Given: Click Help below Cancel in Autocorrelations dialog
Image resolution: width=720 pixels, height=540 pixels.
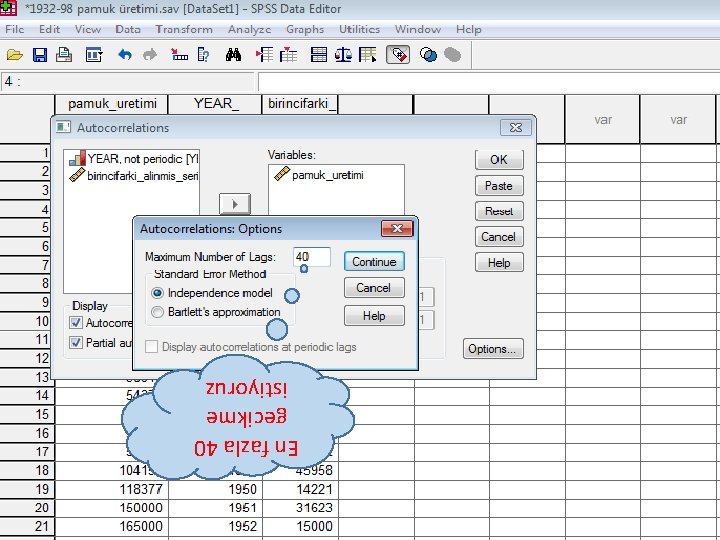Looking at the screenshot, I should tap(499, 263).
